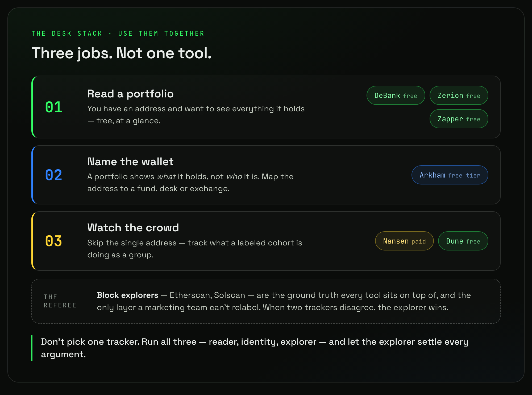Select the "Name the wallet" heading

[x=130, y=162]
